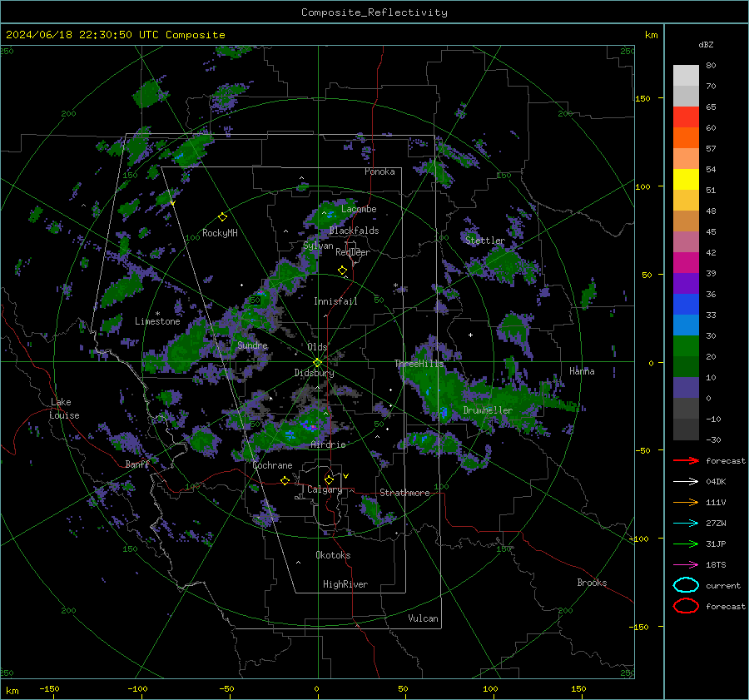The width and height of the screenshot is (749, 700).
Task: Click the Composite_Reflectivity title text
Action: [x=374, y=12]
